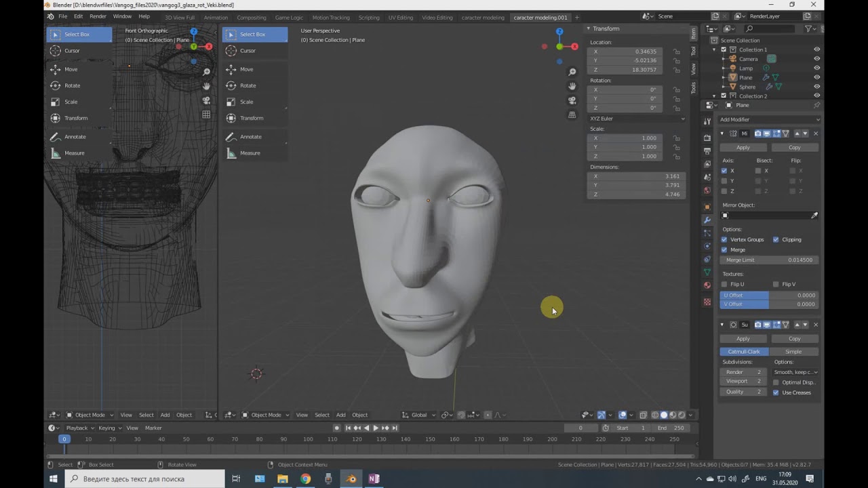Collapse the Transform panel
Viewport: 868px width, 488px height.
pos(589,28)
